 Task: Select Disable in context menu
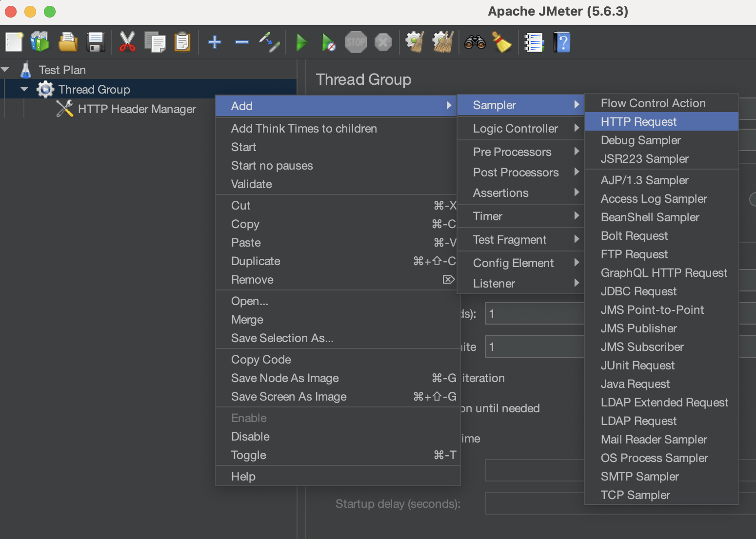[338, 436]
